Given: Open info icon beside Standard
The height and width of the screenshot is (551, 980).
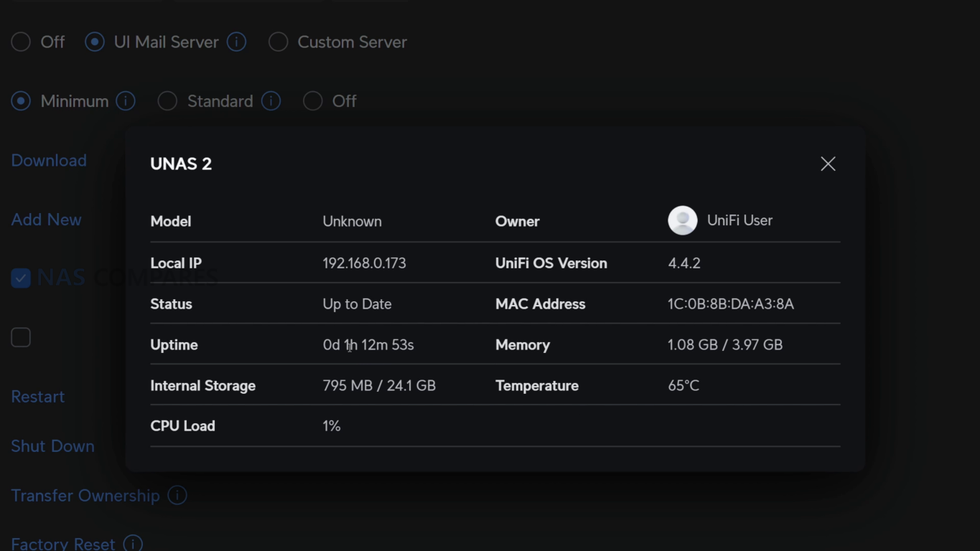Looking at the screenshot, I should (271, 101).
